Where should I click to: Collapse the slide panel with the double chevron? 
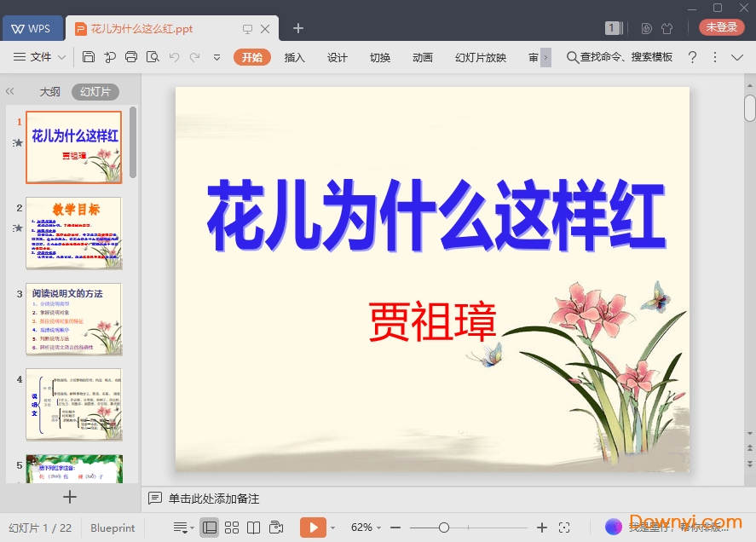pos(9,91)
